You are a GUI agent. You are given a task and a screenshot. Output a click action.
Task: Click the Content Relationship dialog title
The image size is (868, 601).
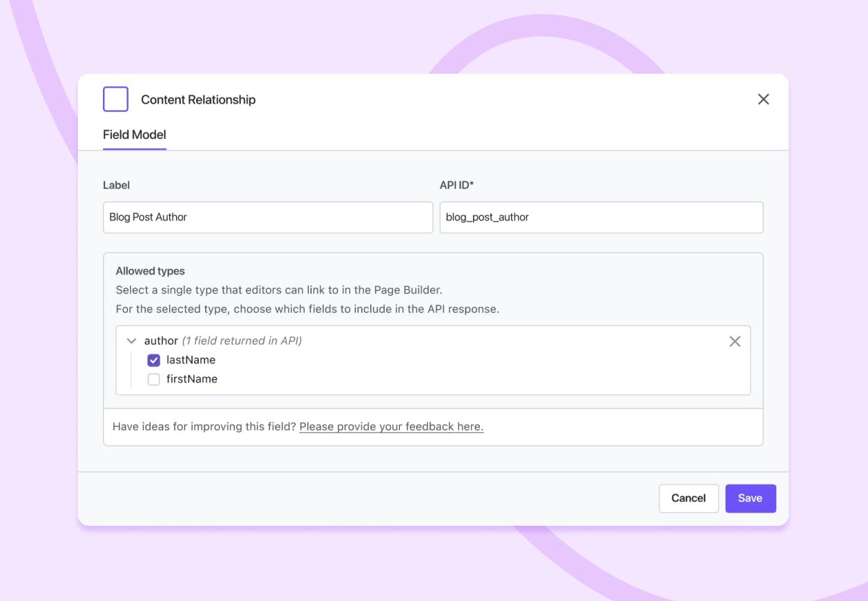point(198,99)
